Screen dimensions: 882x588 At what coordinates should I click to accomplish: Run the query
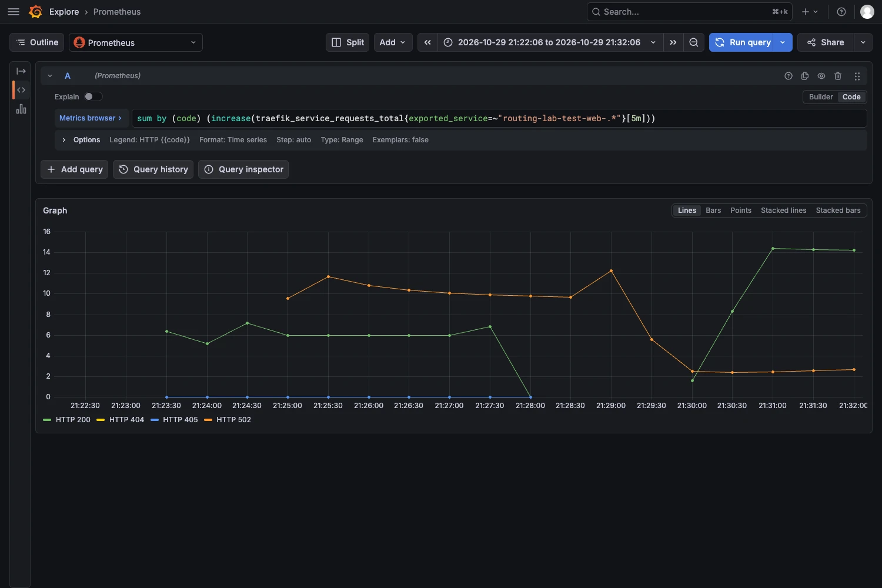tap(742, 42)
